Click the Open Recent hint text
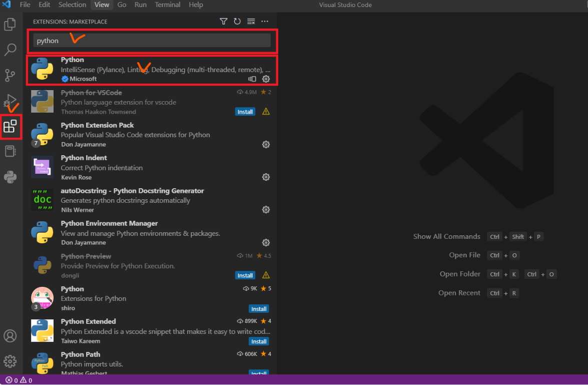Viewport: 588px width, 385px height. click(x=459, y=293)
